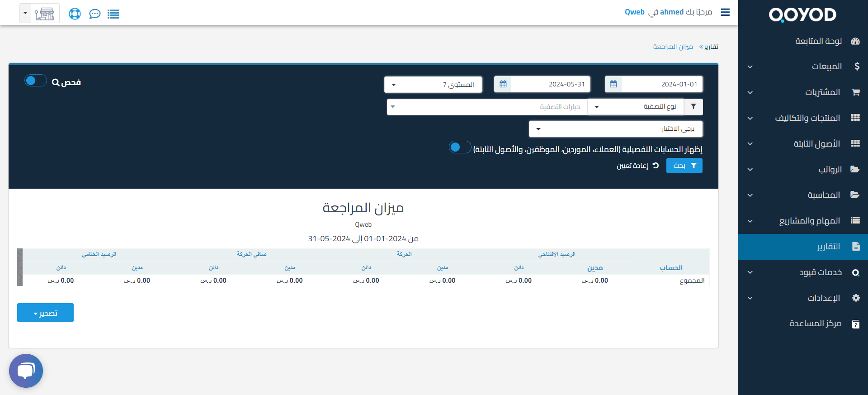Open the خيارات التصفية filter options dropdown
This screenshot has width=868, height=395.
(x=487, y=107)
